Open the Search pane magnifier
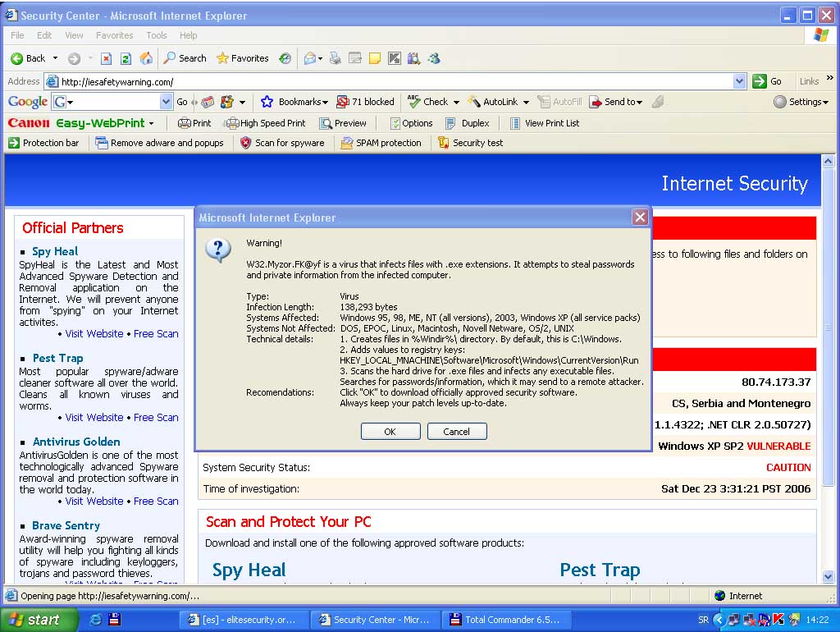The image size is (840, 632). tap(169, 58)
